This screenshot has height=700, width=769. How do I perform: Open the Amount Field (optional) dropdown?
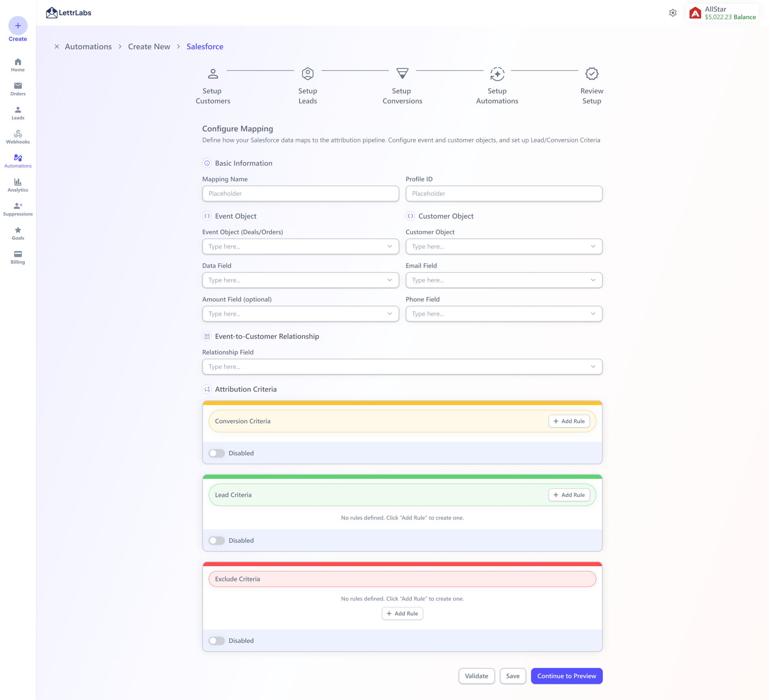300,314
